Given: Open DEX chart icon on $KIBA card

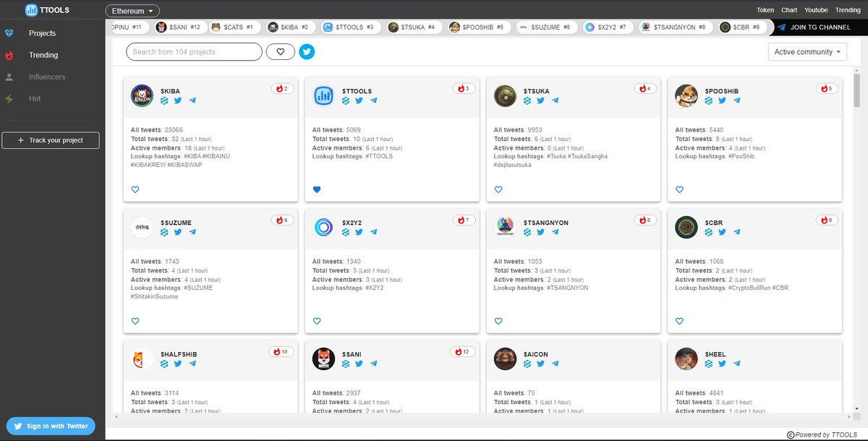Looking at the screenshot, I should [x=164, y=100].
